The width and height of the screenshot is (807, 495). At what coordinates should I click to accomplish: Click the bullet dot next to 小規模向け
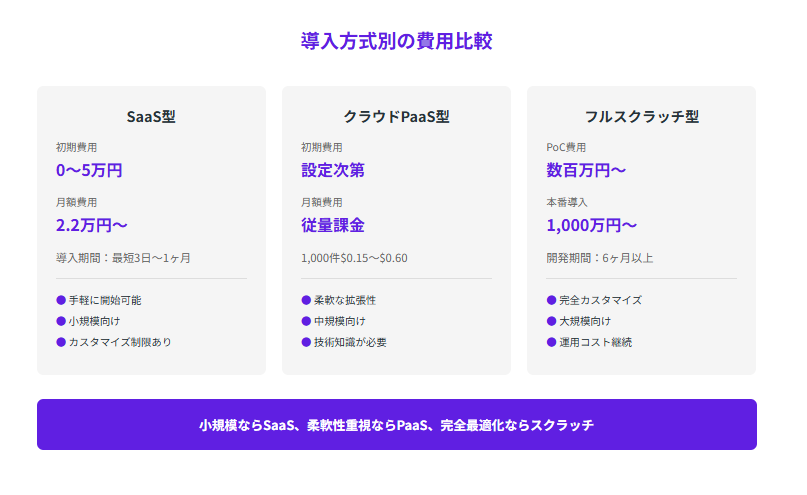pyautogui.click(x=61, y=321)
